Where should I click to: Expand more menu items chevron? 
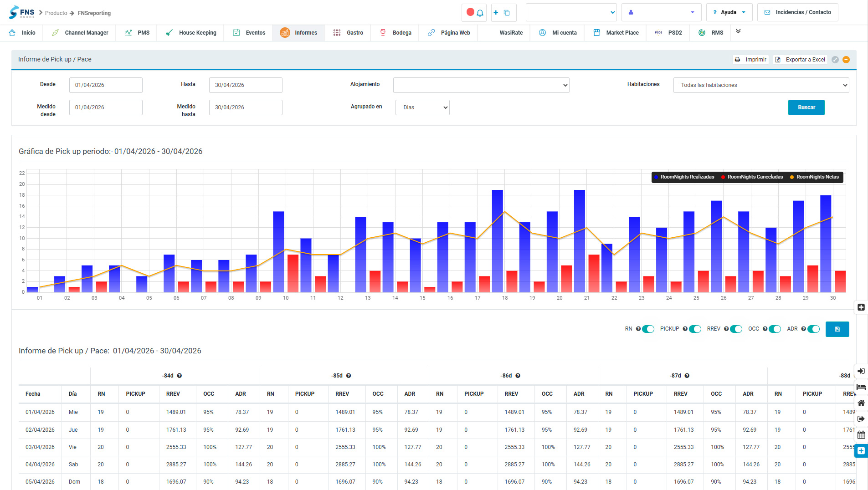(x=738, y=31)
